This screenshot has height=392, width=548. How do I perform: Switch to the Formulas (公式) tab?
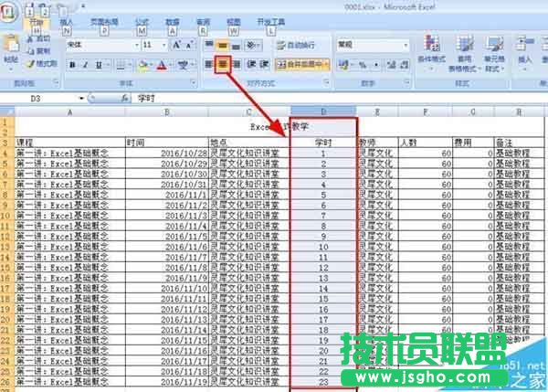tap(142, 22)
